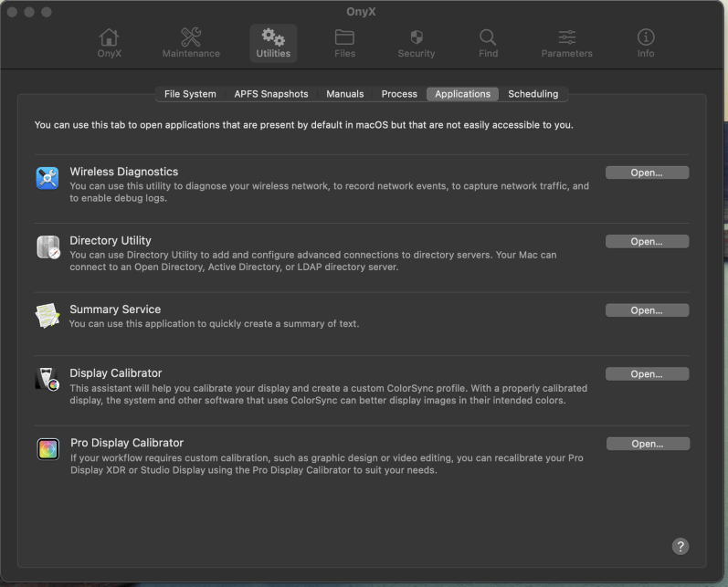Select the Pro Display Calibrator title text
This screenshot has height=587, width=728.
[x=127, y=443]
